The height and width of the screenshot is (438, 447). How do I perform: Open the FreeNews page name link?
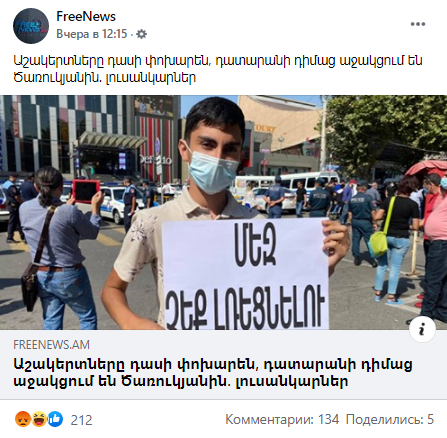(86, 16)
